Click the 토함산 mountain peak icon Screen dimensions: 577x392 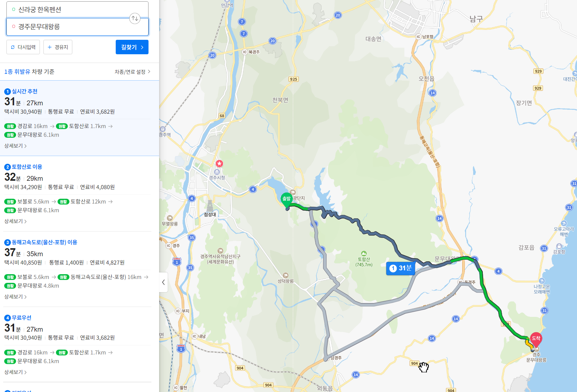[x=364, y=253]
